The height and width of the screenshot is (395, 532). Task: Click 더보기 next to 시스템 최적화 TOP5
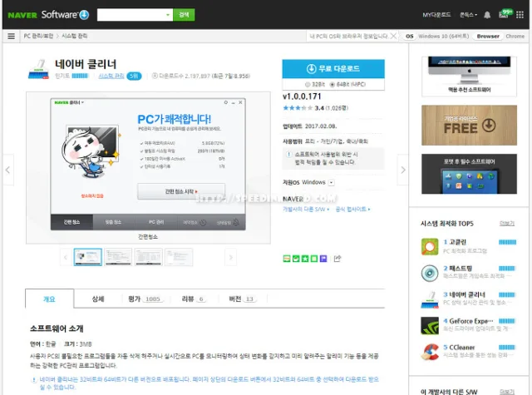tap(507, 224)
